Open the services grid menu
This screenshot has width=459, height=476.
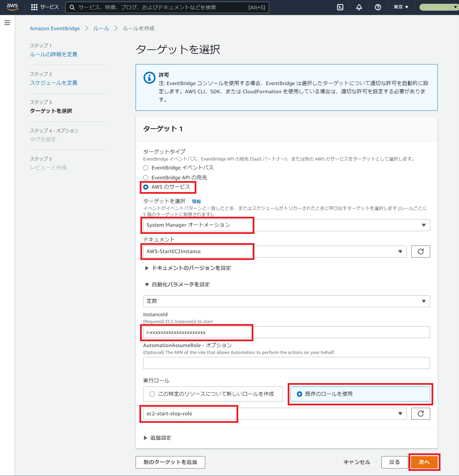[x=34, y=7]
